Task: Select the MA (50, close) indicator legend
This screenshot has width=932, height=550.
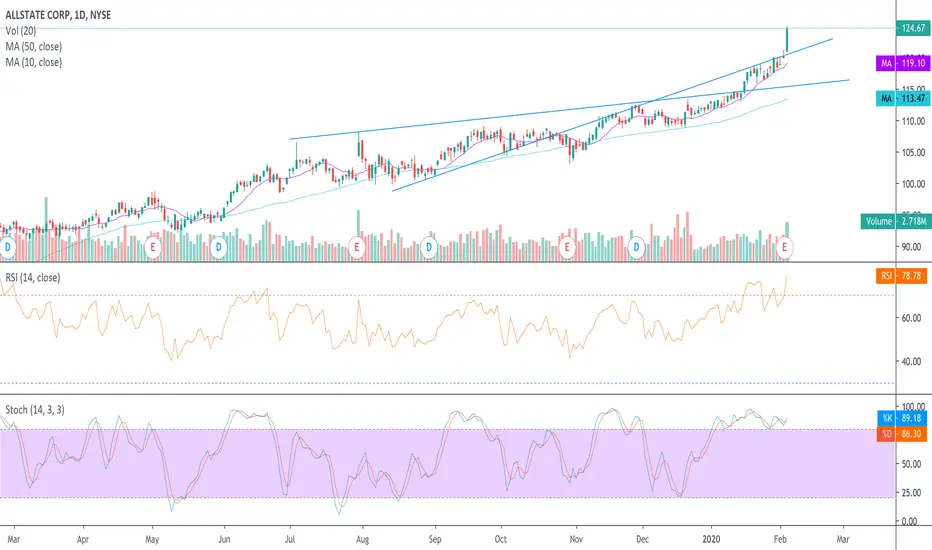Action: pos(34,46)
